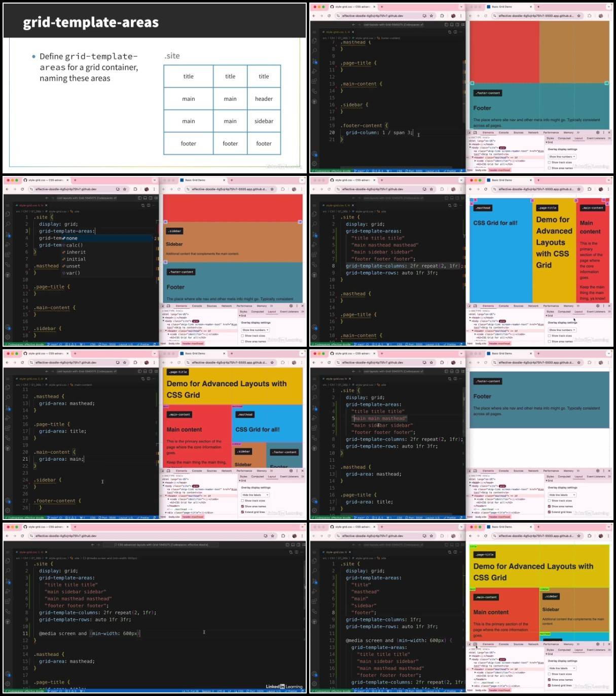
Task: Uncheck 'Extend grid lines' in the 'main main masthead' frame
Action: pyautogui.click(x=549, y=512)
